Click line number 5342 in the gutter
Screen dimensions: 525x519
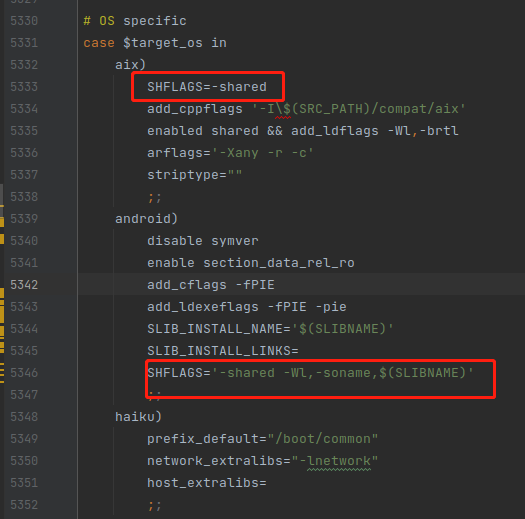pyautogui.click(x=24, y=285)
